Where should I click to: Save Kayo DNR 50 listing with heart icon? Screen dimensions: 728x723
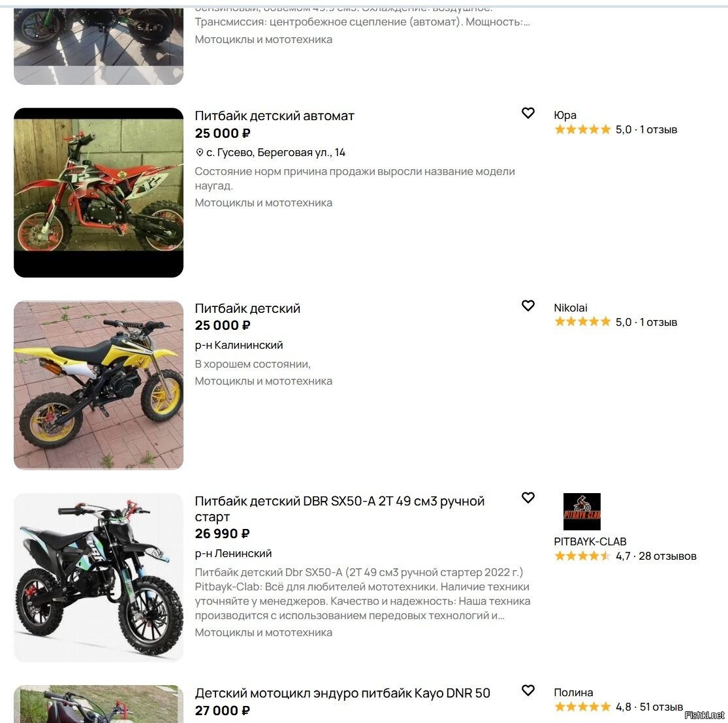(x=528, y=690)
